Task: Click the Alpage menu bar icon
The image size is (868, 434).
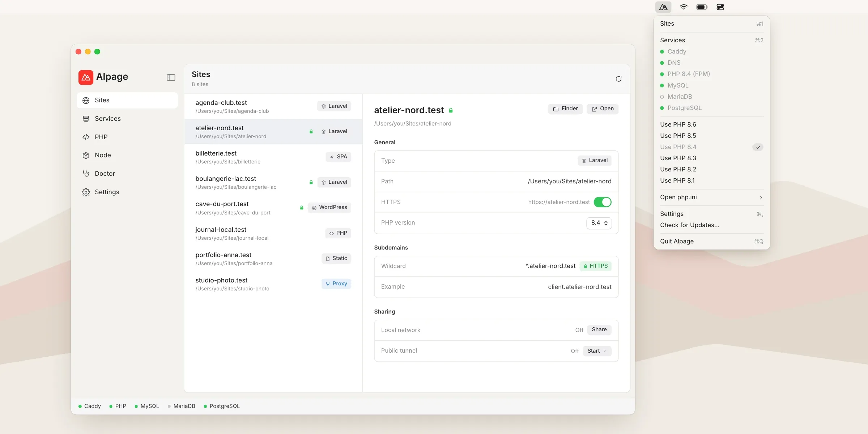Action: [x=663, y=7]
